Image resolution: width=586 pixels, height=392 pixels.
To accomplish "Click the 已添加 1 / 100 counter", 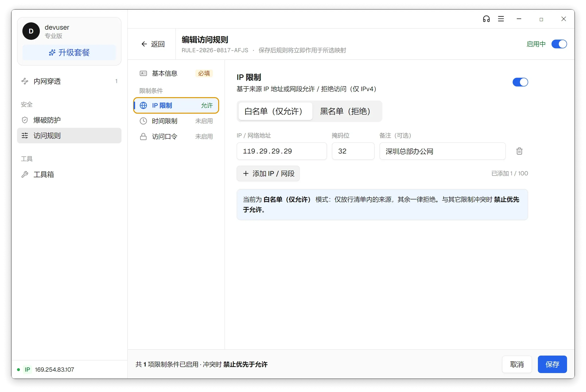I will click(x=509, y=173).
